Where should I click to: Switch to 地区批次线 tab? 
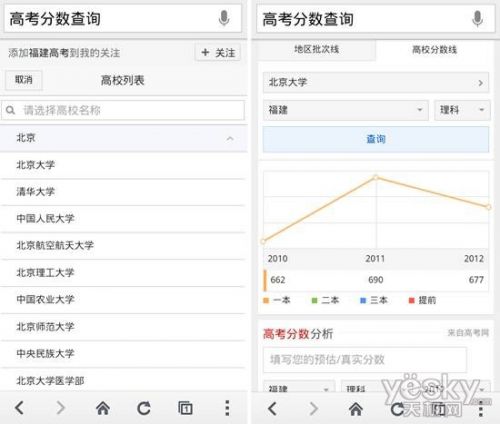pyautogui.click(x=316, y=50)
